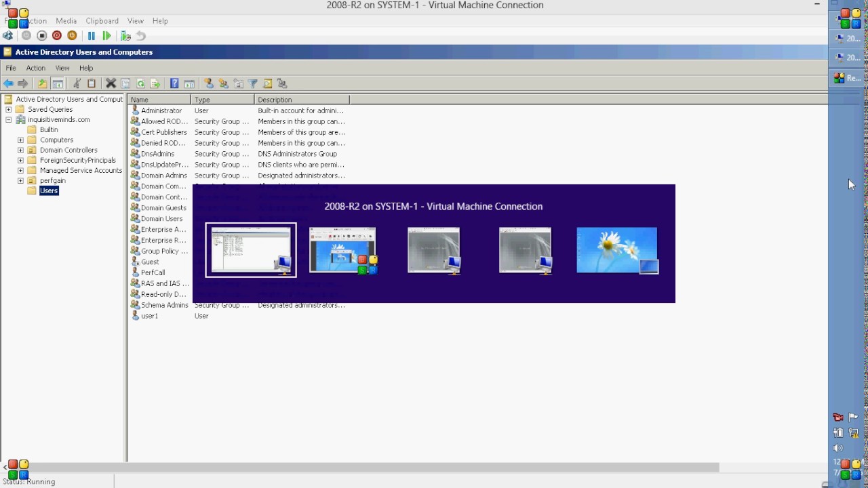Expand the Domain Controllers node
The width and height of the screenshot is (868, 488).
pos(20,150)
